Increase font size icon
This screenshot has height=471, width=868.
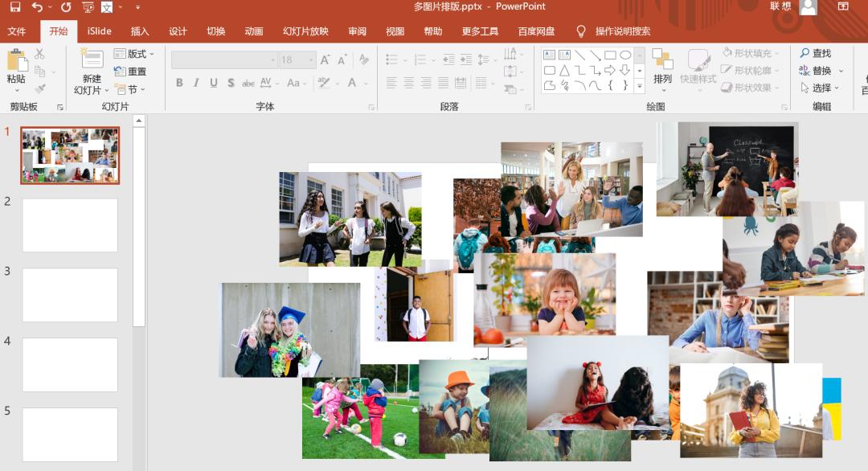tap(325, 59)
